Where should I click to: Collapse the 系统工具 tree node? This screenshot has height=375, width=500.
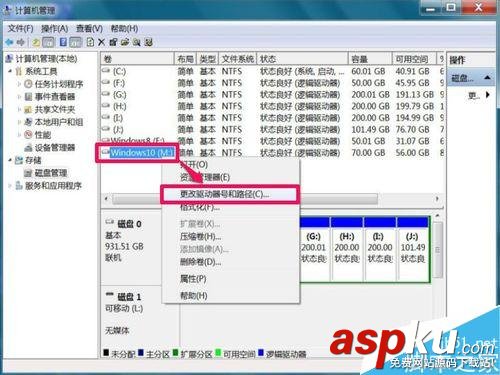(x=10, y=71)
